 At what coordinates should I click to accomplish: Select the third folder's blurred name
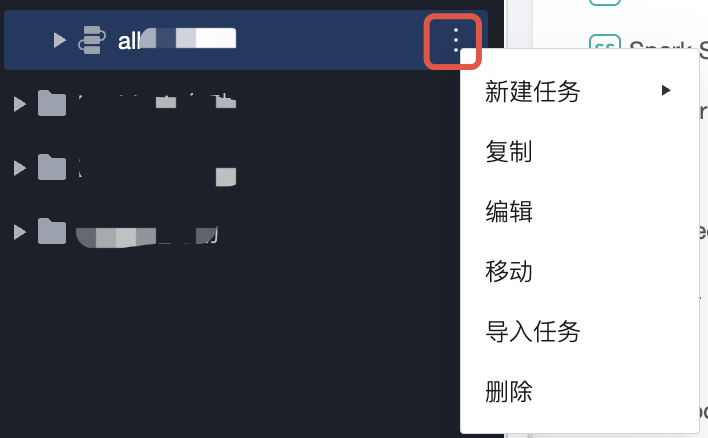147,236
